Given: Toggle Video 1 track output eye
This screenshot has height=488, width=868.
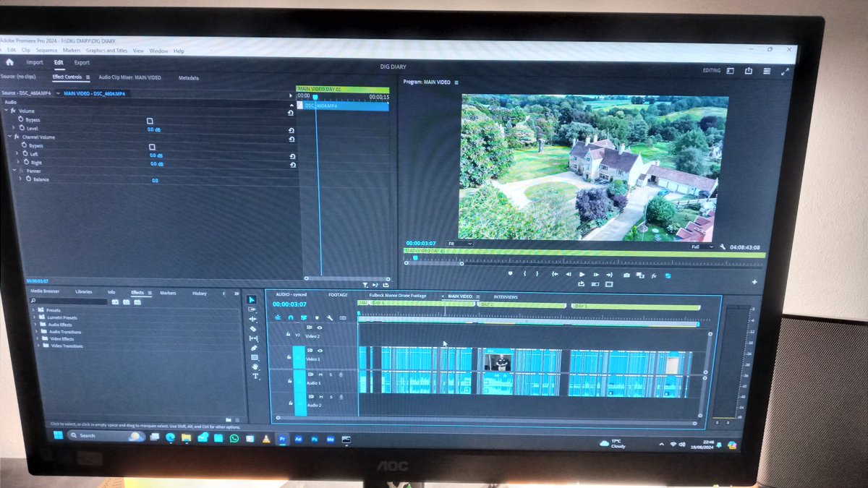Looking at the screenshot, I should click(320, 350).
